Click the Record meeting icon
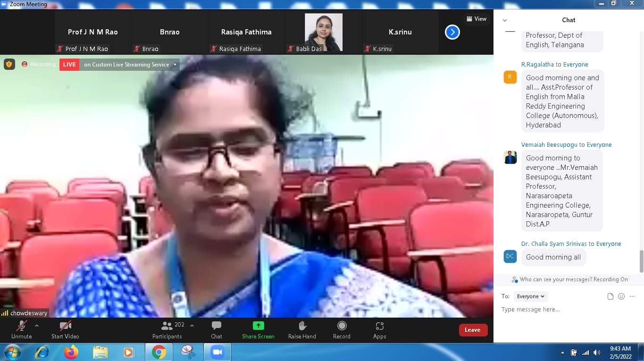The image size is (644, 361). click(342, 326)
